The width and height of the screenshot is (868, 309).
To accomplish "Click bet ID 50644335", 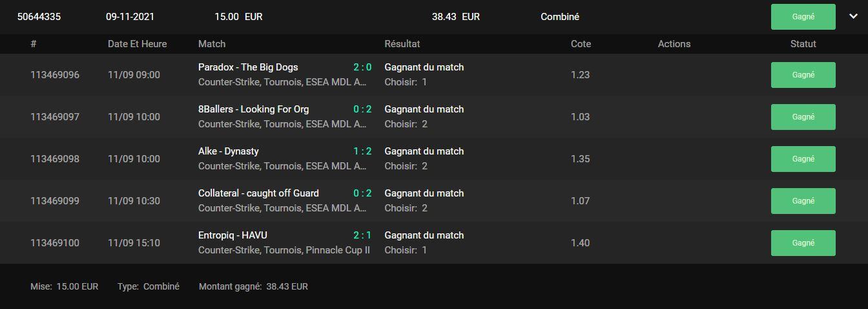I will (x=39, y=17).
